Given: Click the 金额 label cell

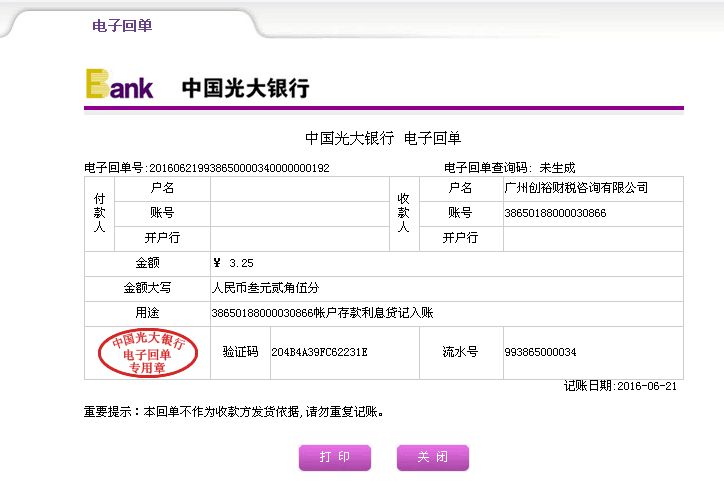Looking at the screenshot, I should 147,263.
